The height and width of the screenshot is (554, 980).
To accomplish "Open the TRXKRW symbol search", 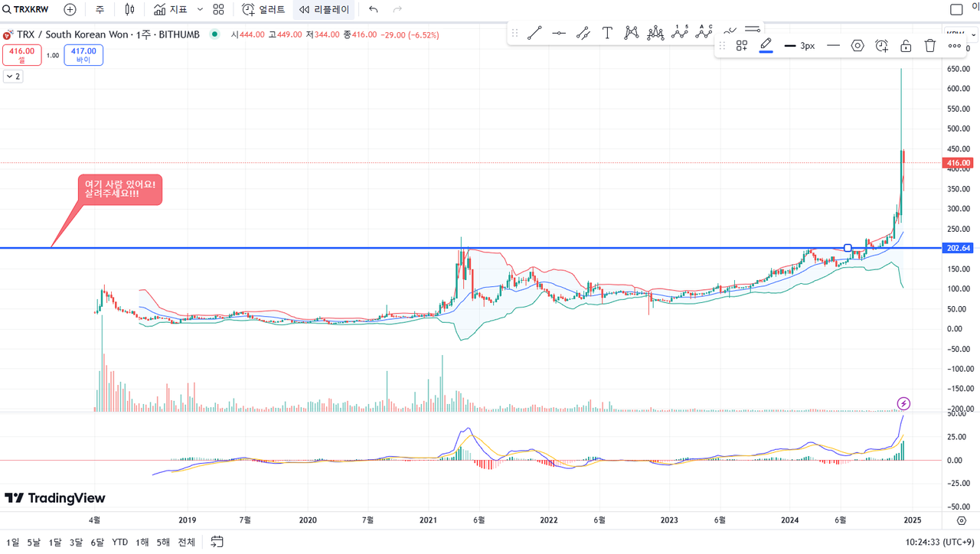I will pyautogui.click(x=25, y=10).
